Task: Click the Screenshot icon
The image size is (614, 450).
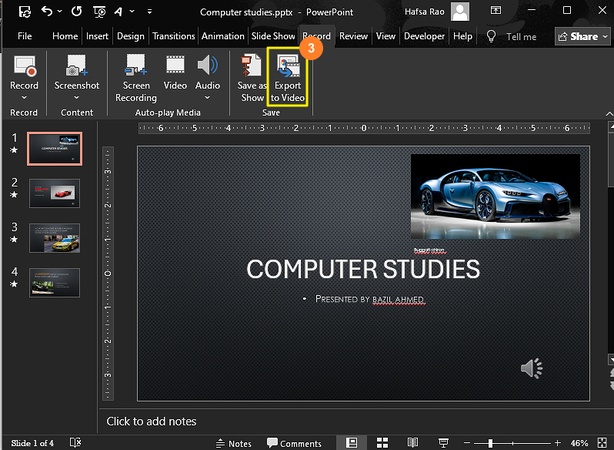Action: [76, 65]
